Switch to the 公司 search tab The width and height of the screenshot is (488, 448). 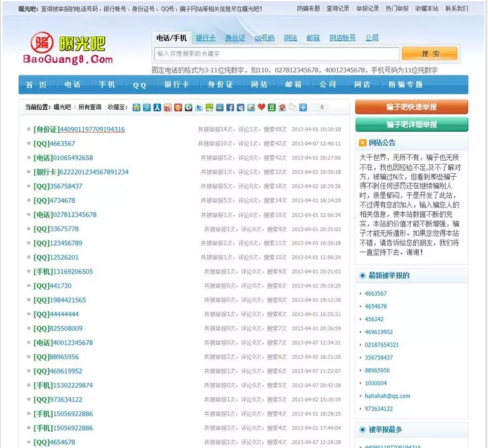coord(372,38)
